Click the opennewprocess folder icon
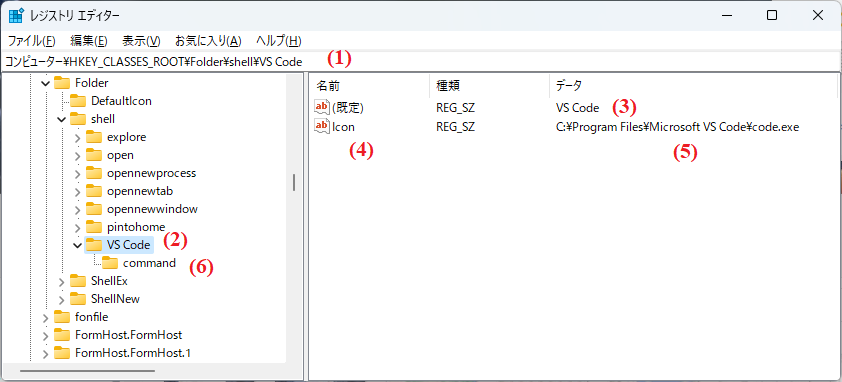Image resolution: width=842 pixels, height=382 pixels. [x=94, y=173]
